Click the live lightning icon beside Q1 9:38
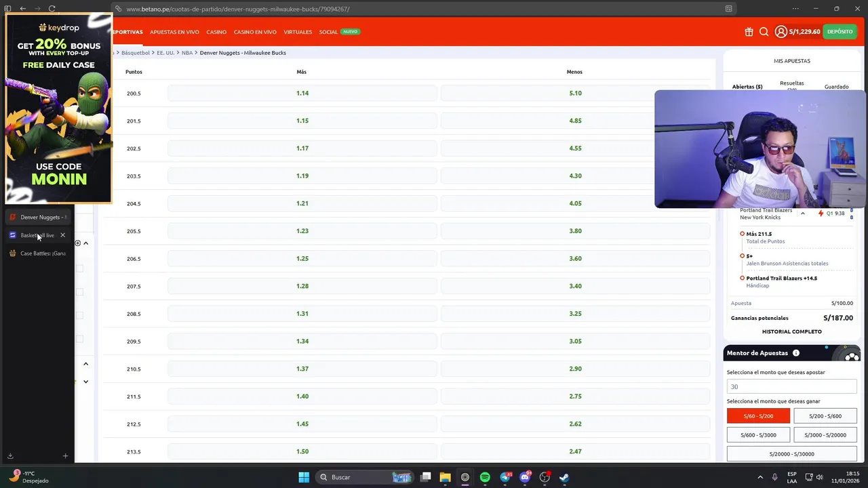868x488 pixels. (821, 213)
